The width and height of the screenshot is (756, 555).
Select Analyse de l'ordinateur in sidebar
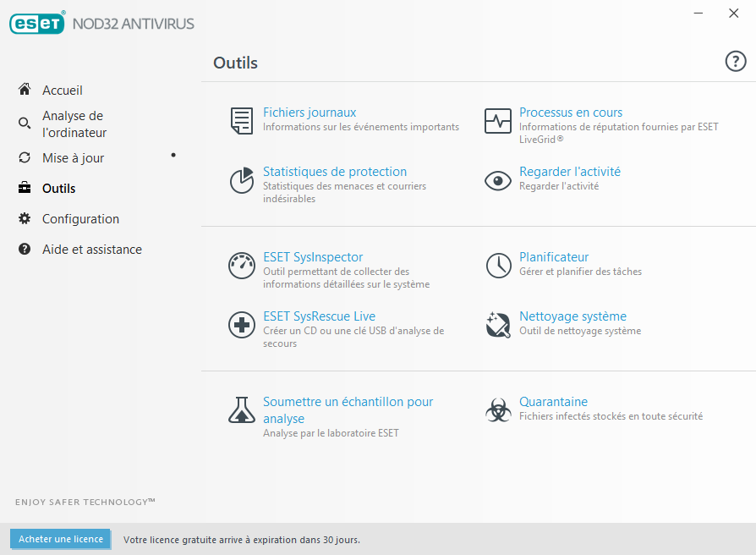tap(74, 124)
